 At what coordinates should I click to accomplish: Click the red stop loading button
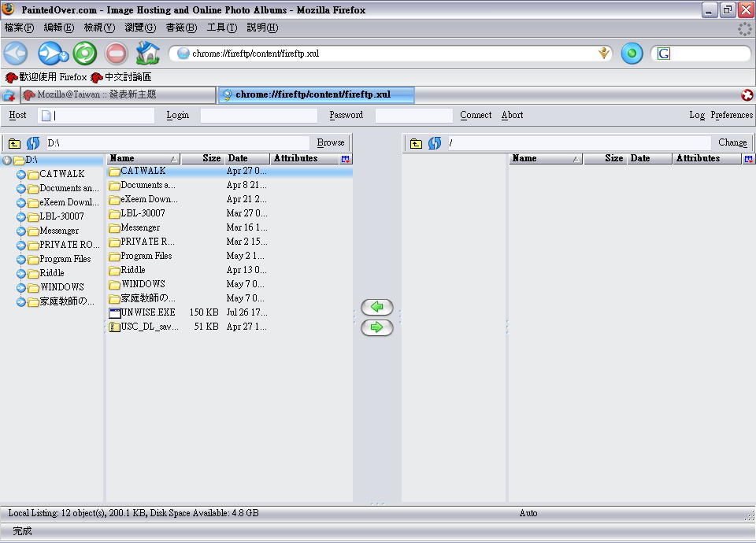pyautogui.click(x=117, y=54)
